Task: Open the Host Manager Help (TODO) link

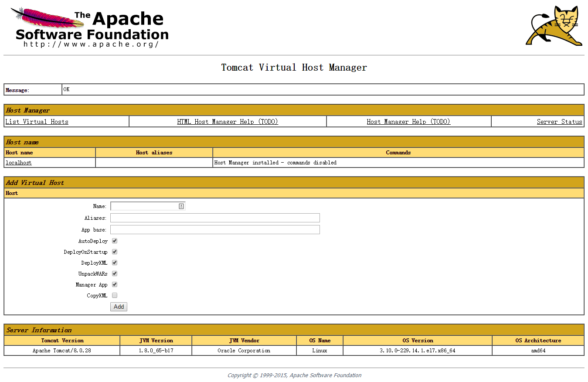Action: tap(408, 122)
